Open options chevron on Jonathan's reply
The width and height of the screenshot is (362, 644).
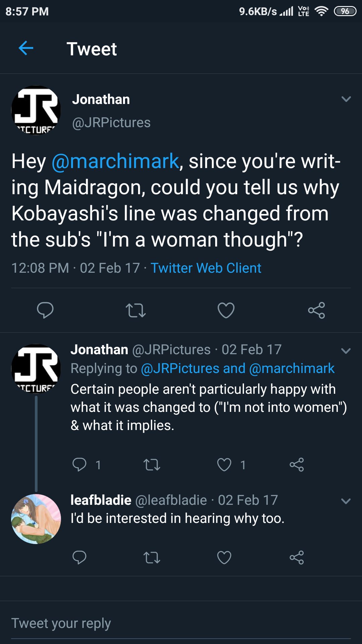click(346, 351)
